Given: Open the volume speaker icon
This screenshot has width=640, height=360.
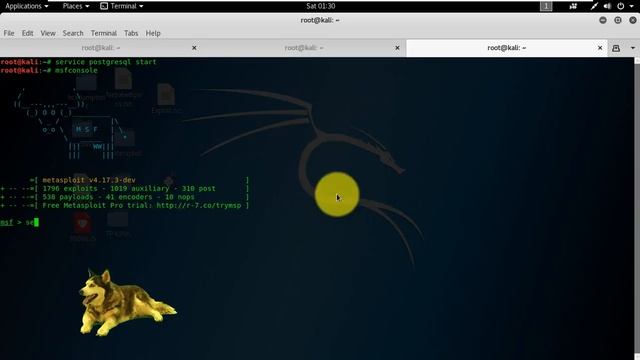Looking at the screenshot, I should click(607, 6).
